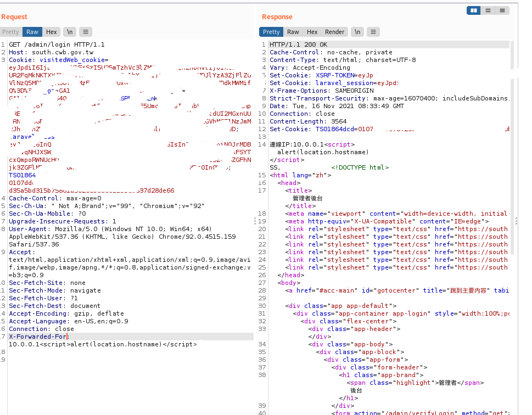Click 'X-Frame-Options: SAMEORIGIN' header
532x415 pixels.
click(x=322, y=91)
